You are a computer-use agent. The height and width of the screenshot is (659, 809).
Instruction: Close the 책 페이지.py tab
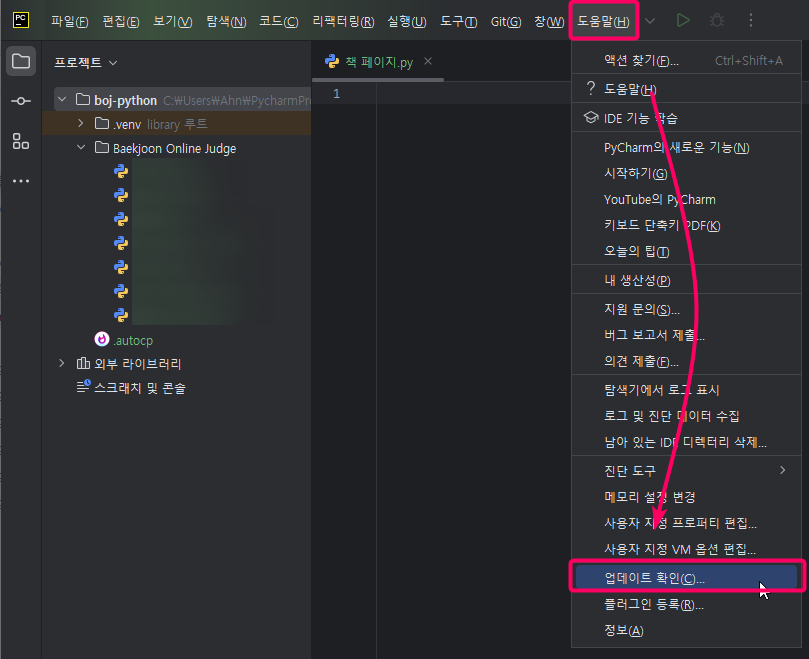tap(428, 61)
